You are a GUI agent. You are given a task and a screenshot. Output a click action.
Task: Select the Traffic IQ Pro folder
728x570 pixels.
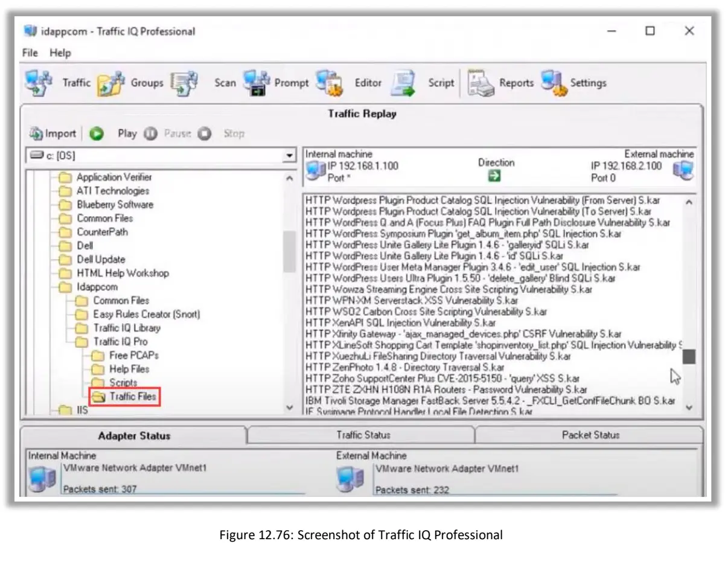point(120,342)
